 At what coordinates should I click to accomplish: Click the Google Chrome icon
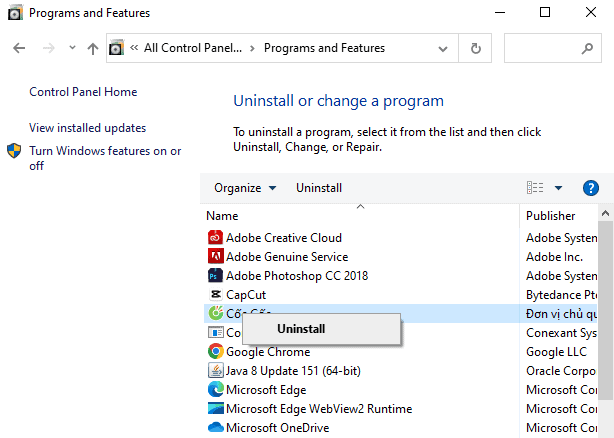click(x=215, y=351)
